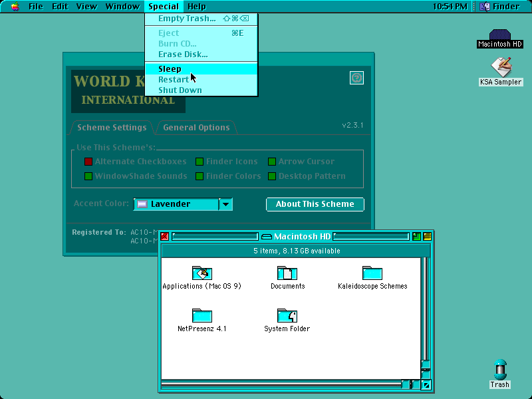Image resolution: width=532 pixels, height=399 pixels.
Task: Open the Apple menu
Action: 15,7
